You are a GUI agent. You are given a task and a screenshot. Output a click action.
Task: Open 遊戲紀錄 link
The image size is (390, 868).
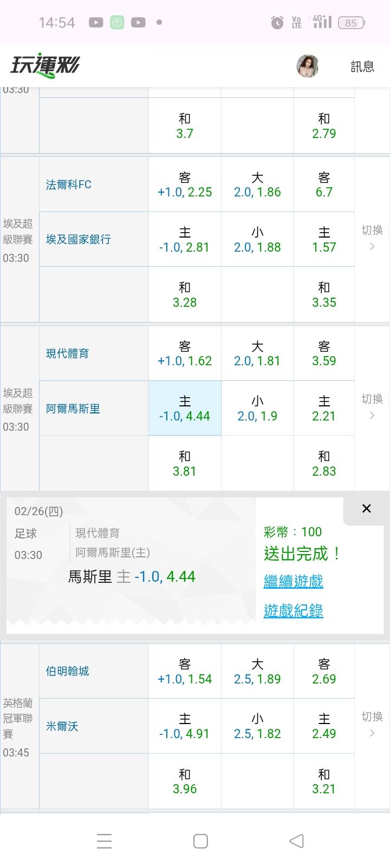coord(293,611)
